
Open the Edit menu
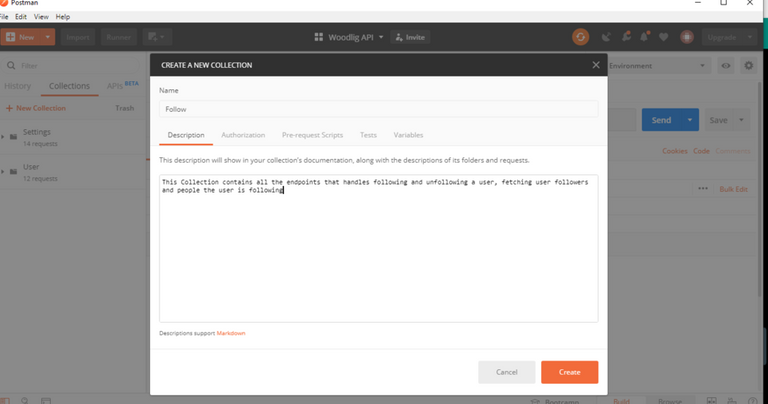pos(21,17)
